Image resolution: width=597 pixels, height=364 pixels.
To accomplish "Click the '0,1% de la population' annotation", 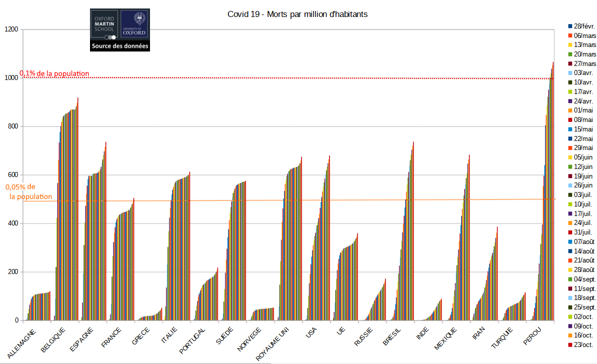I will pyautogui.click(x=54, y=73).
